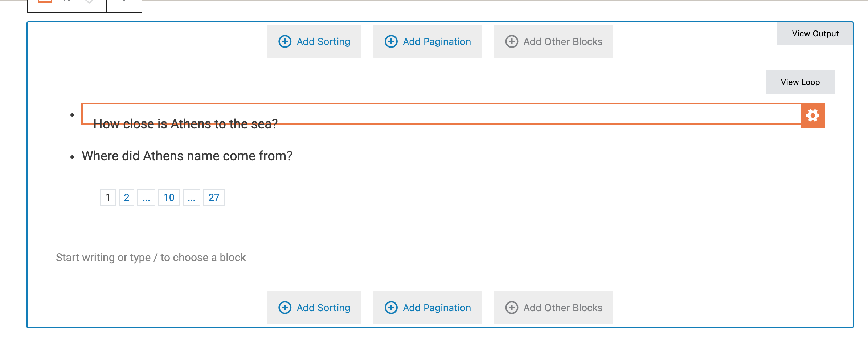Click the 'How close is Athens to the sea?' item
The image size is (868, 346).
pyautogui.click(x=185, y=124)
